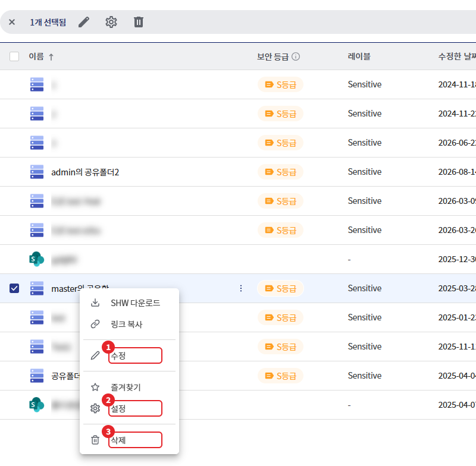Click the 레이블 column header
476x466 pixels.
(359, 56)
